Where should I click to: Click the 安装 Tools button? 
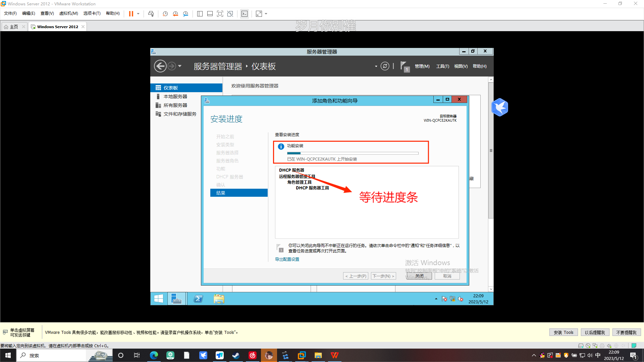[563, 332]
